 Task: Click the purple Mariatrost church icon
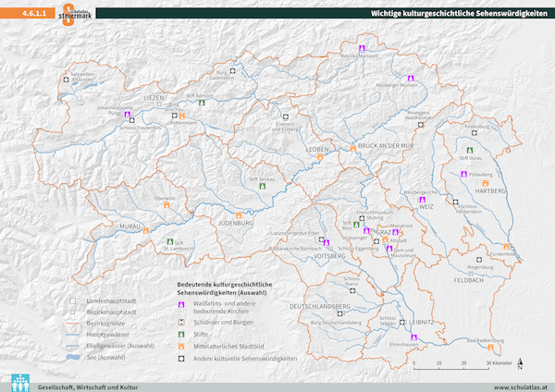pyautogui.click(x=396, y=232)
